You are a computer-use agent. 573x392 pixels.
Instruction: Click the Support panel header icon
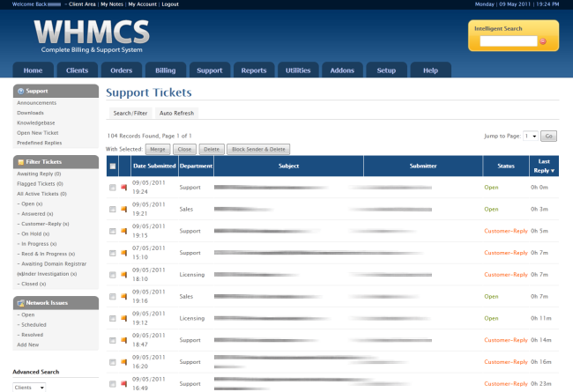click(x=21, y=91)
